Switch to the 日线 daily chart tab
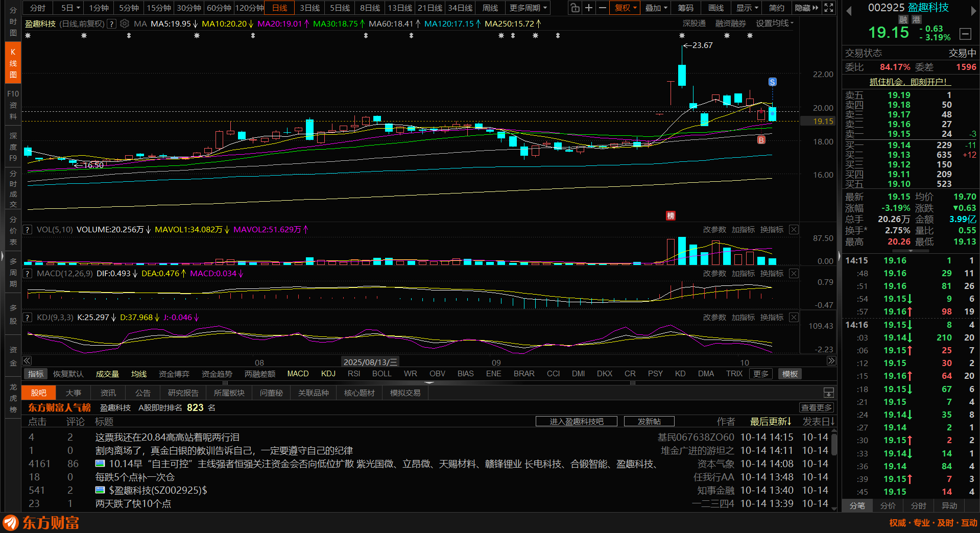Viewport: 980px width, 533px height. pos(279,8)
